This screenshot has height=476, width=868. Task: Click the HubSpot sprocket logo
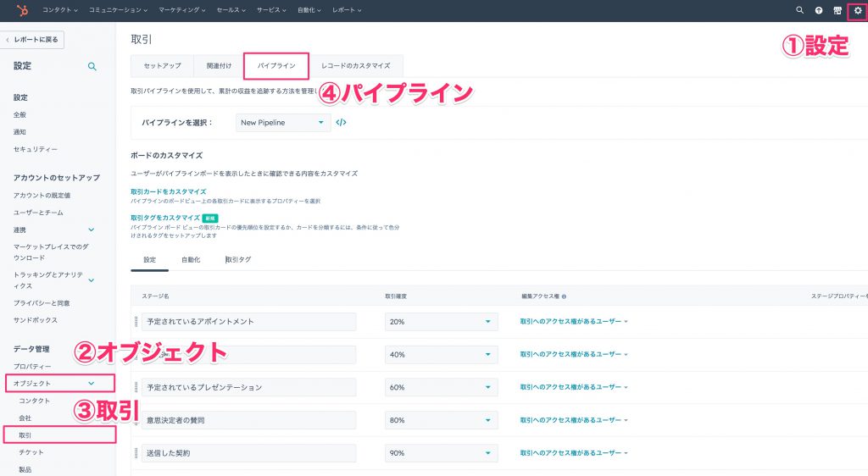click(22, 10)
